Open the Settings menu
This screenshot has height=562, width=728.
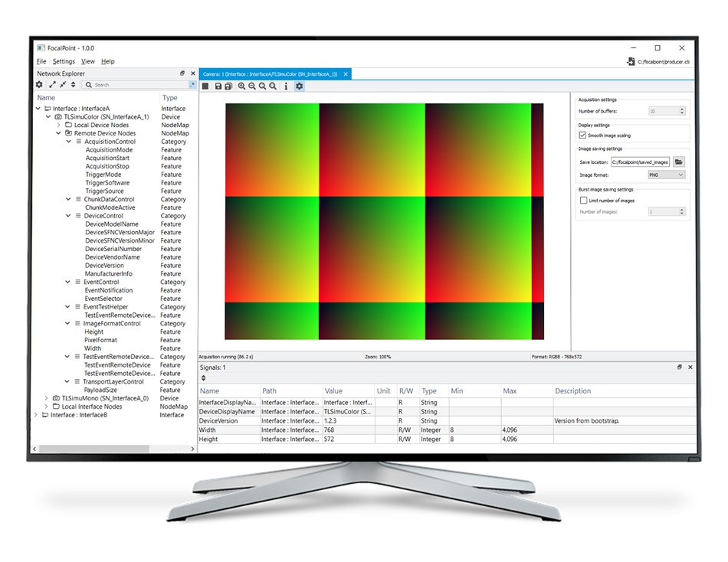point(64,61)
